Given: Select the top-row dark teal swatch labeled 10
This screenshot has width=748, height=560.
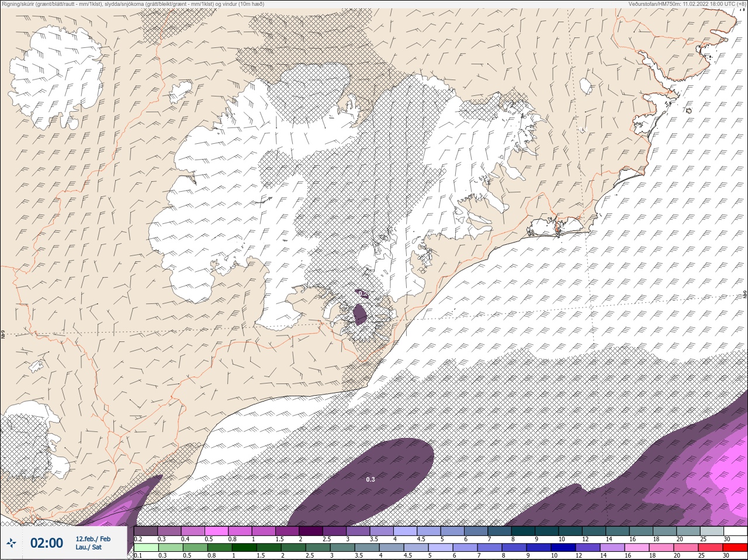Looking at the screenshot, I should pos(570,531).
